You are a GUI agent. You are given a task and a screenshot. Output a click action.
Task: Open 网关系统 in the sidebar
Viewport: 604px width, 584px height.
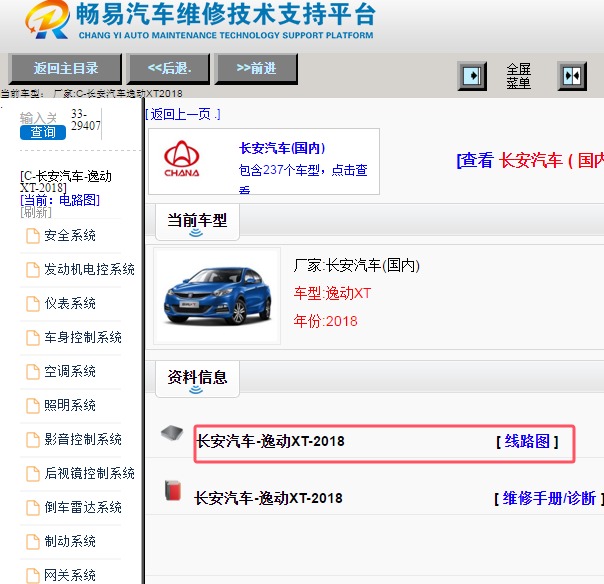click(x=70, y=575)
